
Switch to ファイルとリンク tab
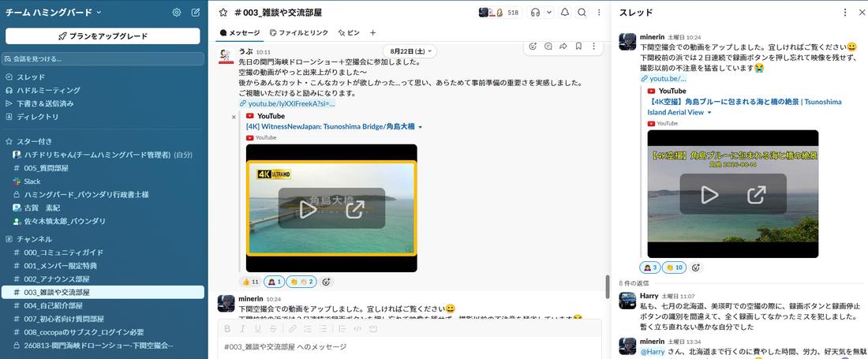(298, 32)
